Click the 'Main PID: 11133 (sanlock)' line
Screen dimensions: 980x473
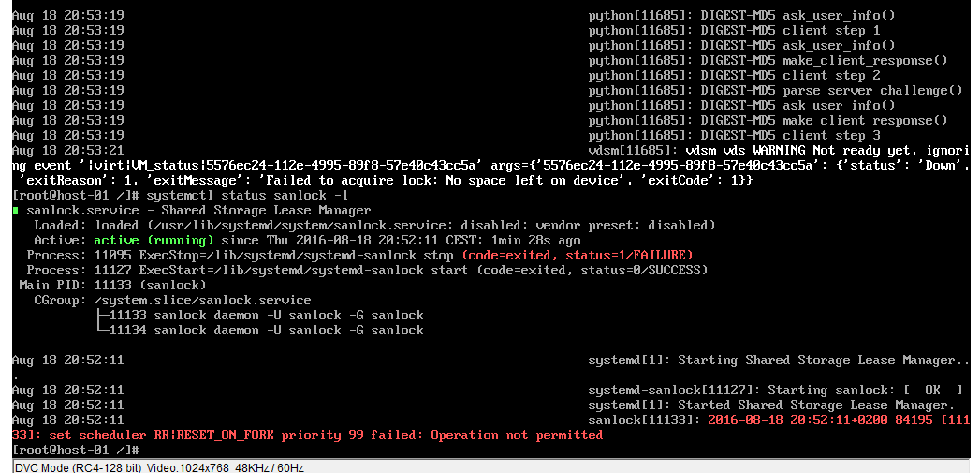(x=112, y=286)
